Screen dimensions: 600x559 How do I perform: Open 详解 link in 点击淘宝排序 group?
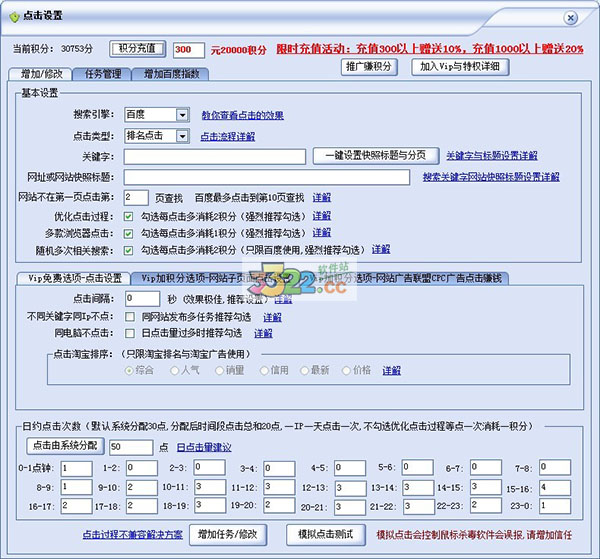point(392,370)
